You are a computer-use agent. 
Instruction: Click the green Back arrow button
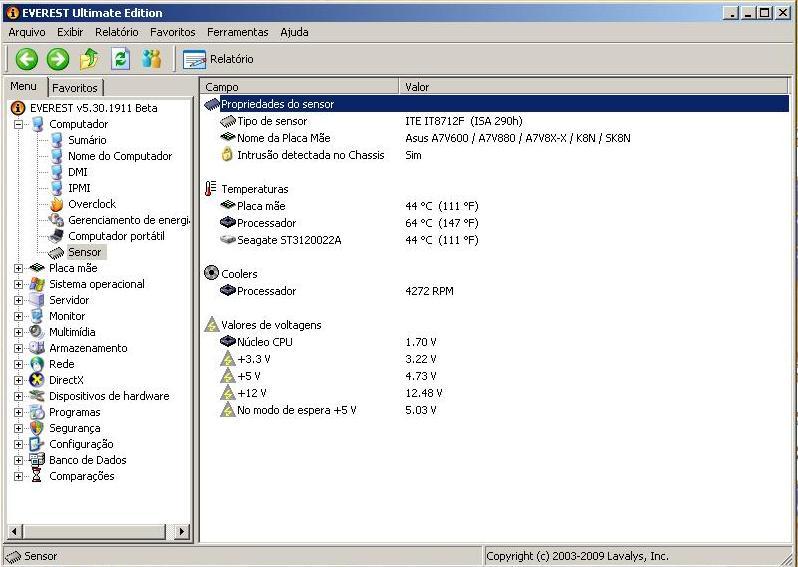(x=26, y=59)
